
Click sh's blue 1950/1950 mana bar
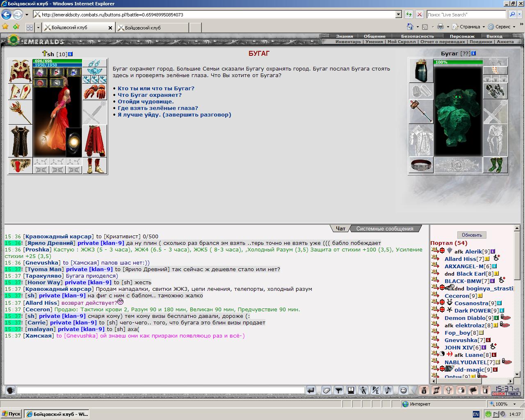click(x=57, y=65)
